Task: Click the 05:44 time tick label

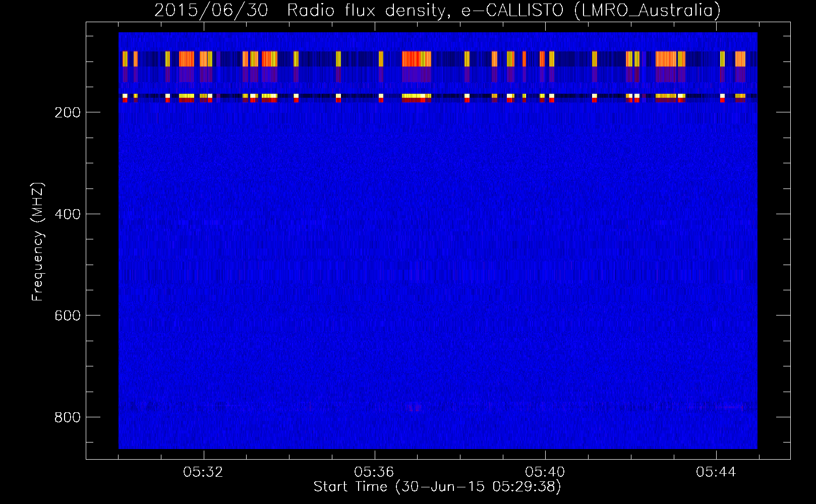Action: tap(716, 472)
